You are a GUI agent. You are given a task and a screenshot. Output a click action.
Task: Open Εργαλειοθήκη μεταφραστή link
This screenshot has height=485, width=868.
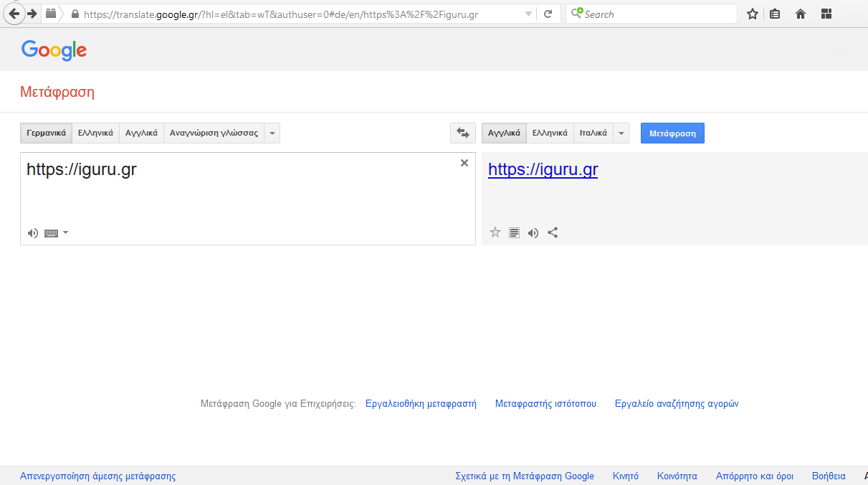tap(421, 404)
